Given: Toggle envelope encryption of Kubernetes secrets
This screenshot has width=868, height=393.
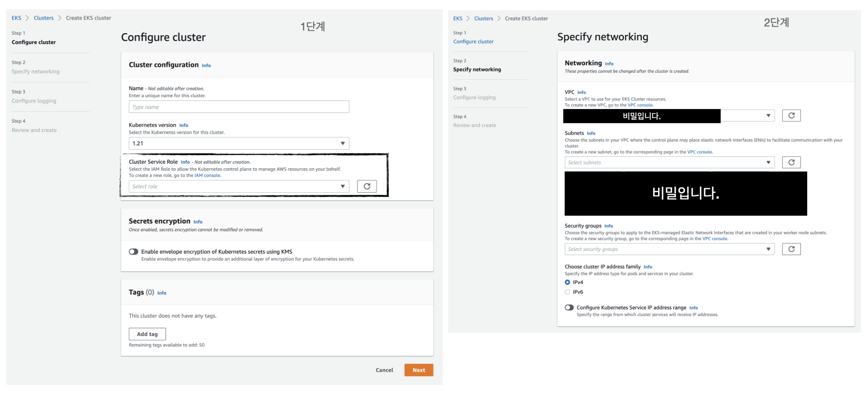Looking at the screenshot, I should (133, 252).
